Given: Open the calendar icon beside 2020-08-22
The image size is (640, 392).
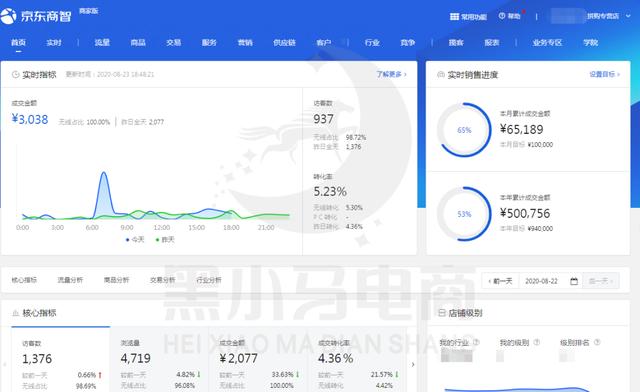Looking at the screenshot, I should (574, 281).
